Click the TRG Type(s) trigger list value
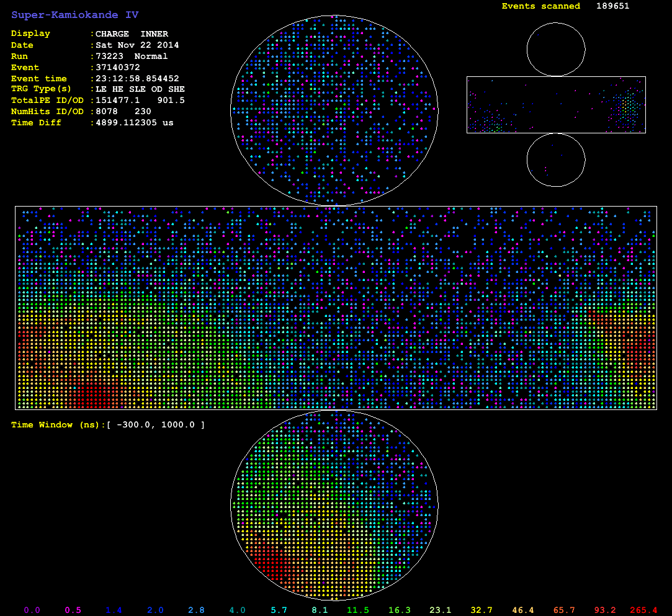Image resolution: width=672 pixels, height=616 pixels. click(x=140, y=90)
